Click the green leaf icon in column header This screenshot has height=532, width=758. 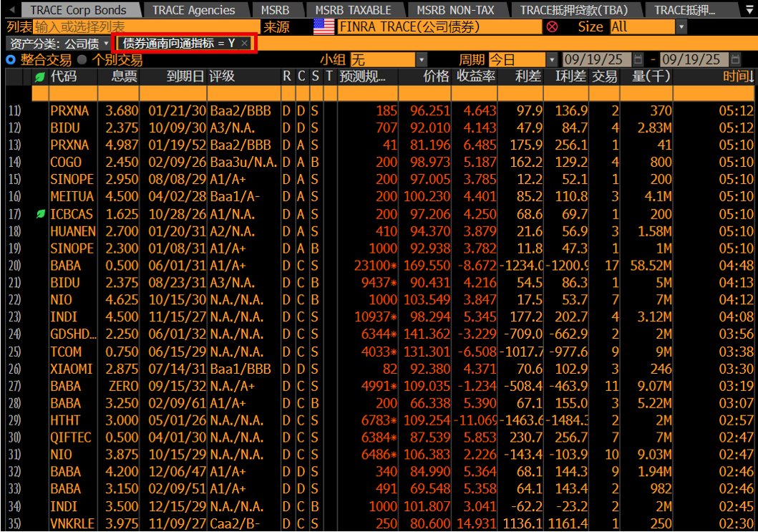40,77
